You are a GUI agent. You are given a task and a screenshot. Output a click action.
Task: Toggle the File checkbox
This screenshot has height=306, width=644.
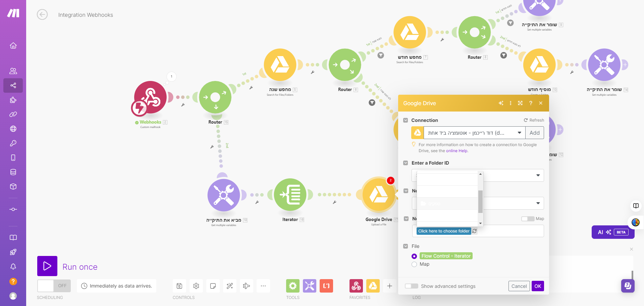(406, 246)
